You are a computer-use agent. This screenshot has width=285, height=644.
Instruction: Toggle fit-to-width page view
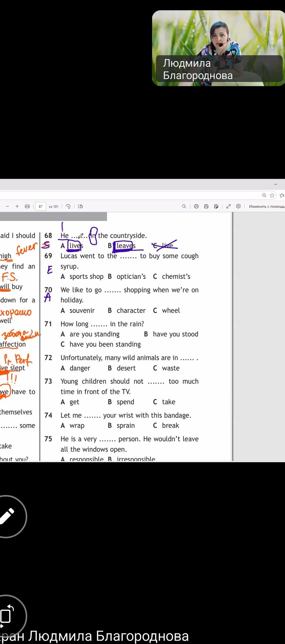[27, 206]
